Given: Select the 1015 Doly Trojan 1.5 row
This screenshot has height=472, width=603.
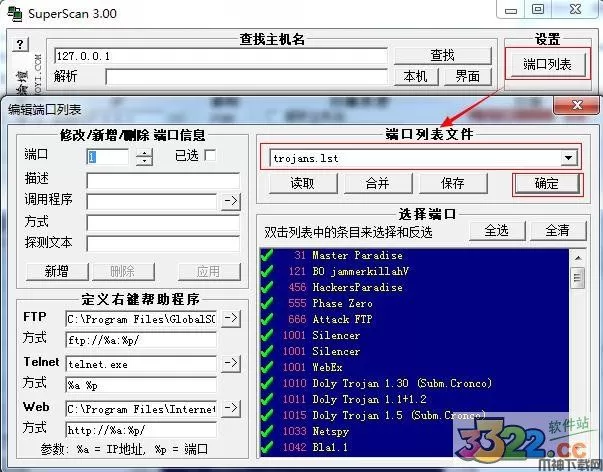Looking at the screenshot, I should click(414, 415).
